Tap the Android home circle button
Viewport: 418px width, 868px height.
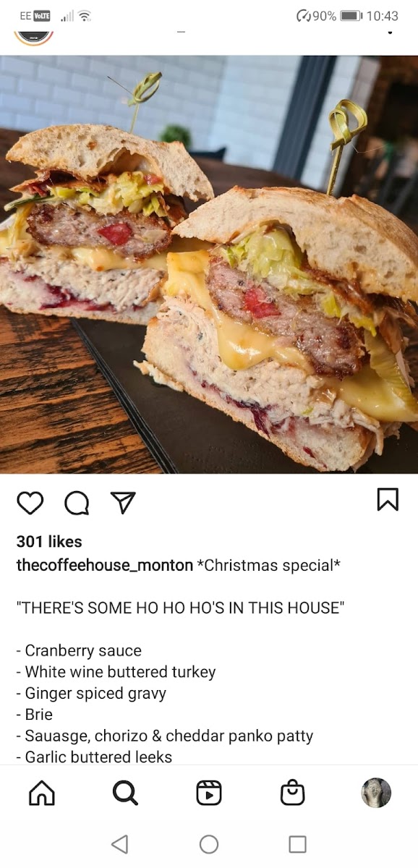209,844
